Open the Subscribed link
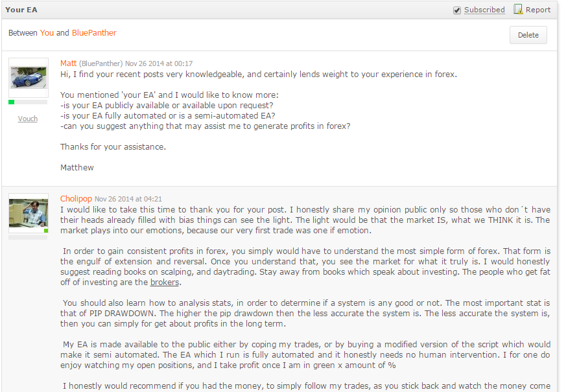Image resolution: width=566 pixels, height=392 pixels. (x=484, y=10)
